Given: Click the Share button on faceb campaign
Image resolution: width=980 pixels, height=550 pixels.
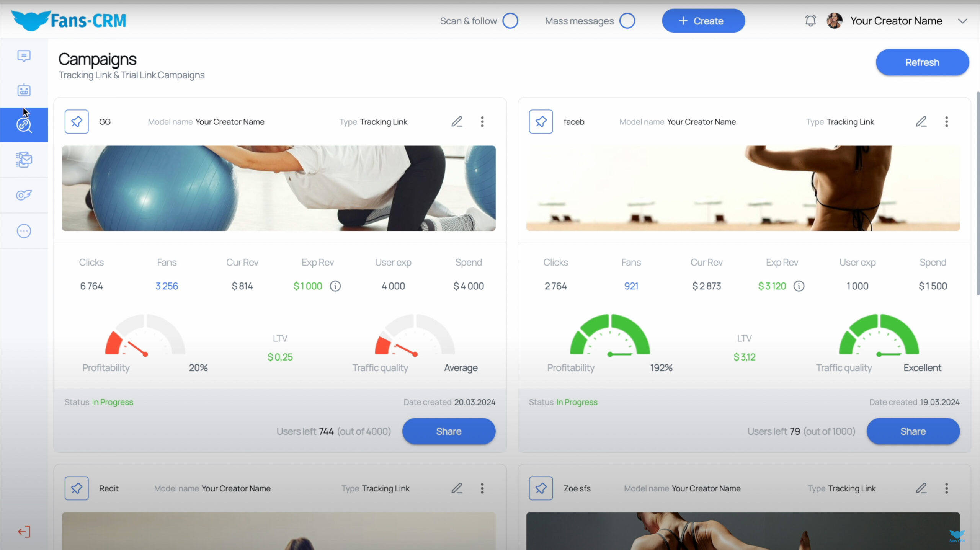Looking at the screenshot, I should [913, 431].
